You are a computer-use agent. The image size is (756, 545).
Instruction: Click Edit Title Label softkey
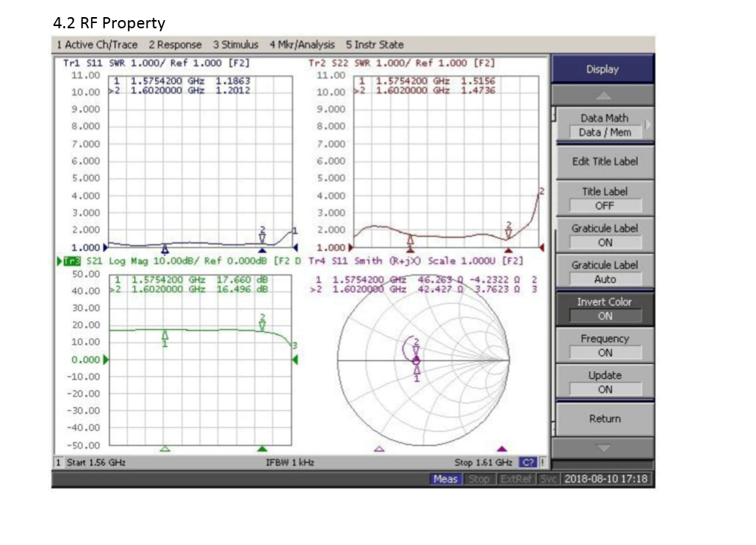point(605,162)
